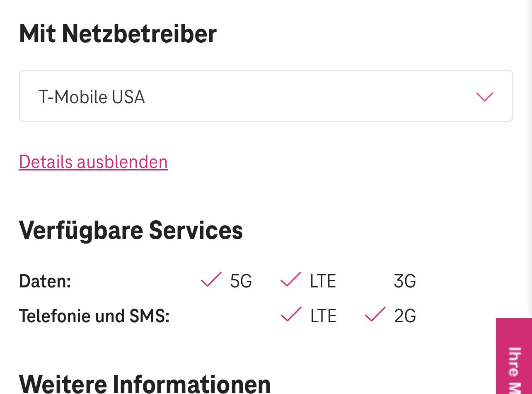The width and height of the screenshot is (532, 394).
Task: Click the 2G label for Telefonie und SMS
Action: [405, 316]
